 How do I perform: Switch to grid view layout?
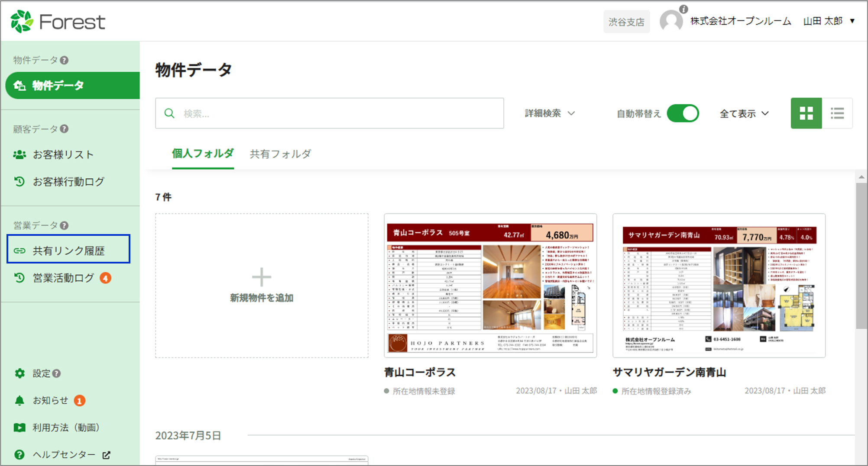pos(806,113)
